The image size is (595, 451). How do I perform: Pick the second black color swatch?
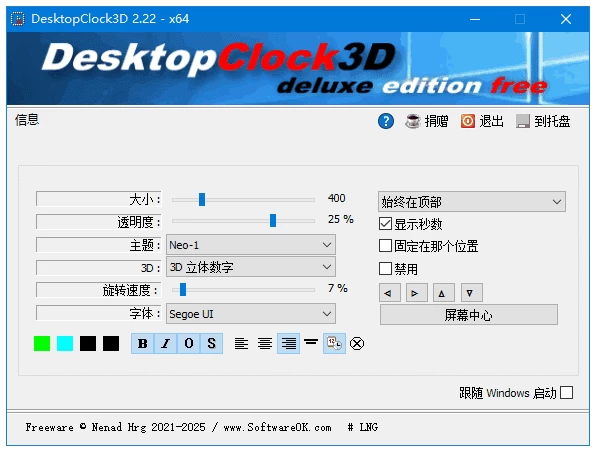111,343
